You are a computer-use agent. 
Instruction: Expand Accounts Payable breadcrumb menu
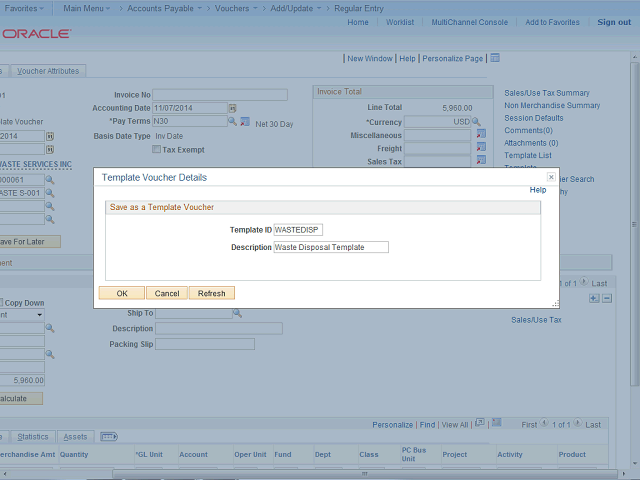[164, 8]
